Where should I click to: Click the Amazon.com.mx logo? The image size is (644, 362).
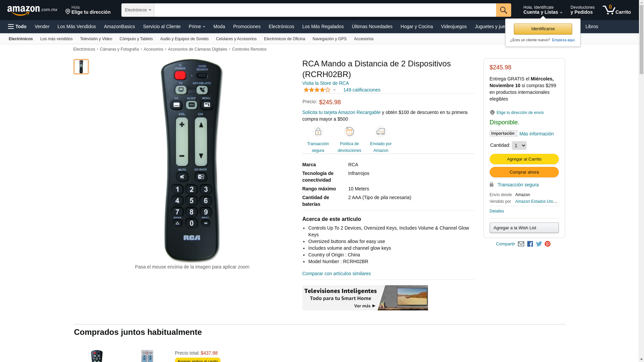coord(32,10)
